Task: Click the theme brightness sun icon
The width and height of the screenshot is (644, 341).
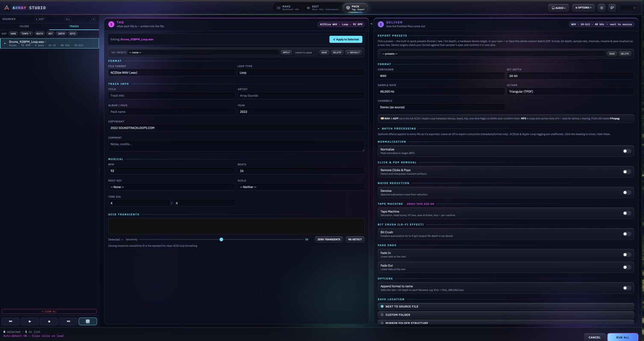Action: click(x=602, y=8)
